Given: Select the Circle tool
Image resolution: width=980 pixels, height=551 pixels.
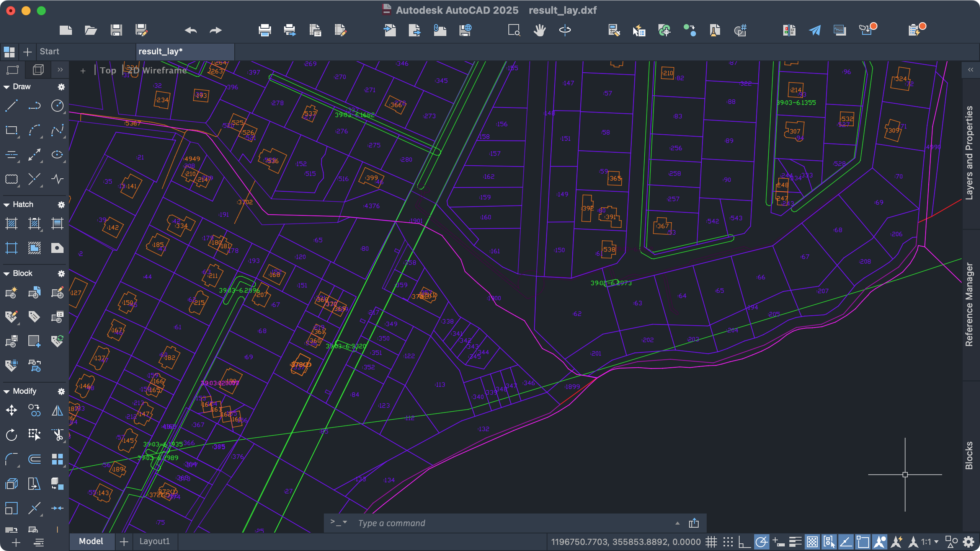Looking at the screenshot, I should [57, 106].
